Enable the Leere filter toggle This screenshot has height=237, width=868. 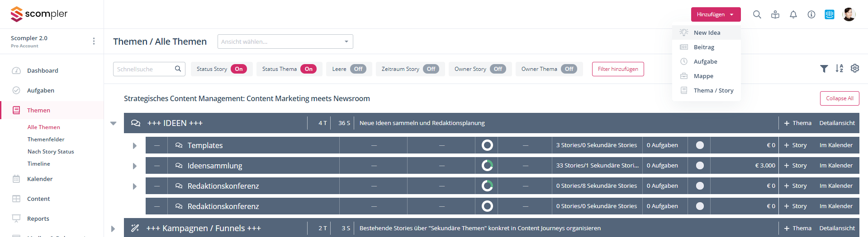pos(358,69)
